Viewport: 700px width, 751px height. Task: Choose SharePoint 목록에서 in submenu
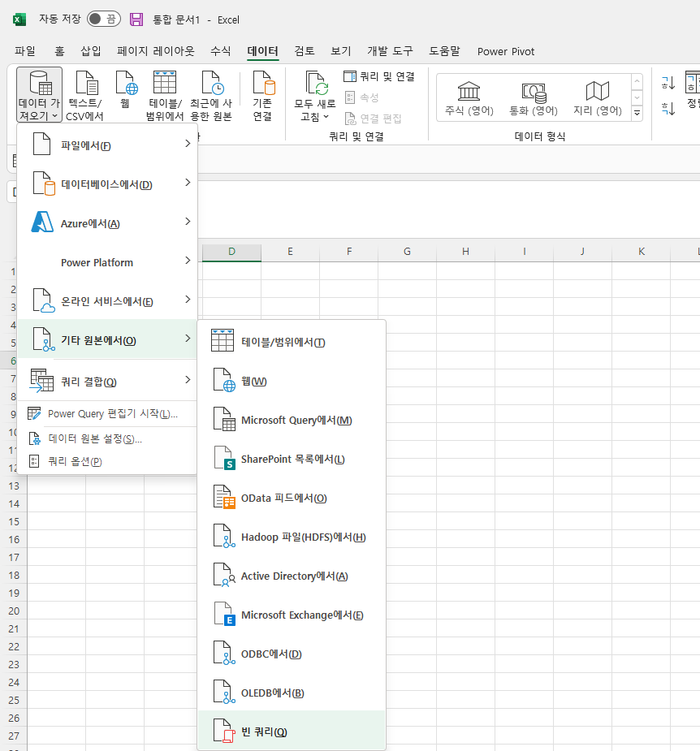(292, 459)
